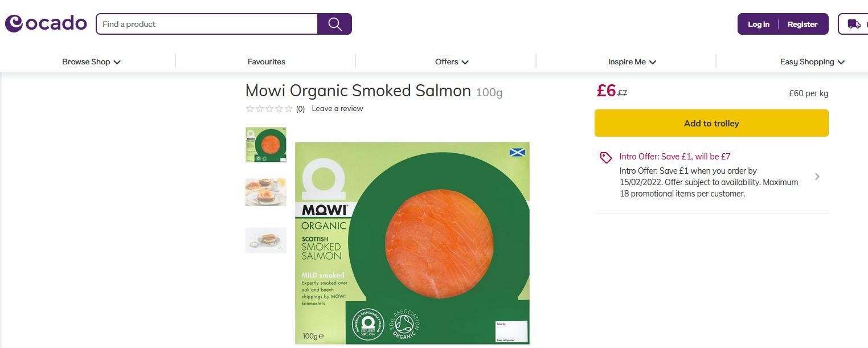Click the empty star rating

(269, 109)
